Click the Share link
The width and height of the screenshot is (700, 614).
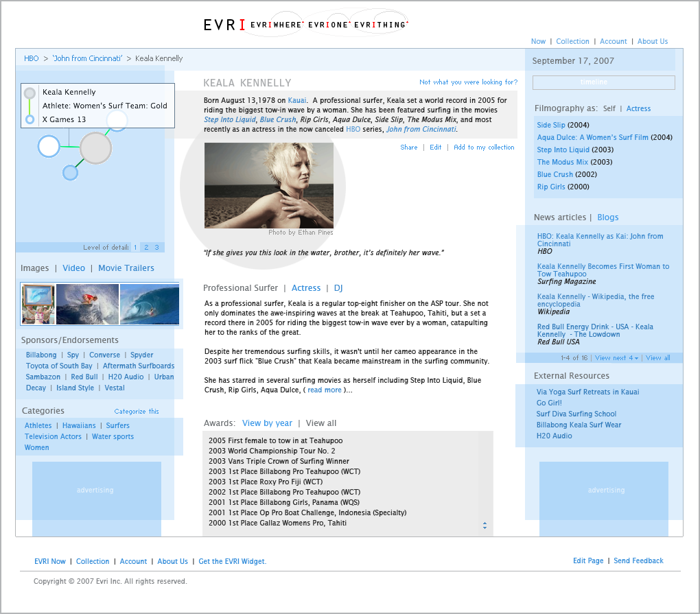[408, 147]
